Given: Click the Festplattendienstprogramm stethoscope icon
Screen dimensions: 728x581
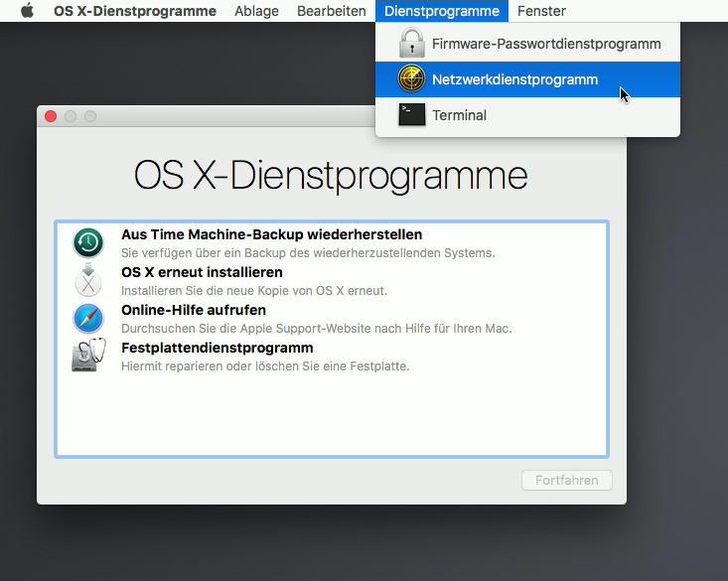Looking at the screenshot, I should click(x=88, y=356).
